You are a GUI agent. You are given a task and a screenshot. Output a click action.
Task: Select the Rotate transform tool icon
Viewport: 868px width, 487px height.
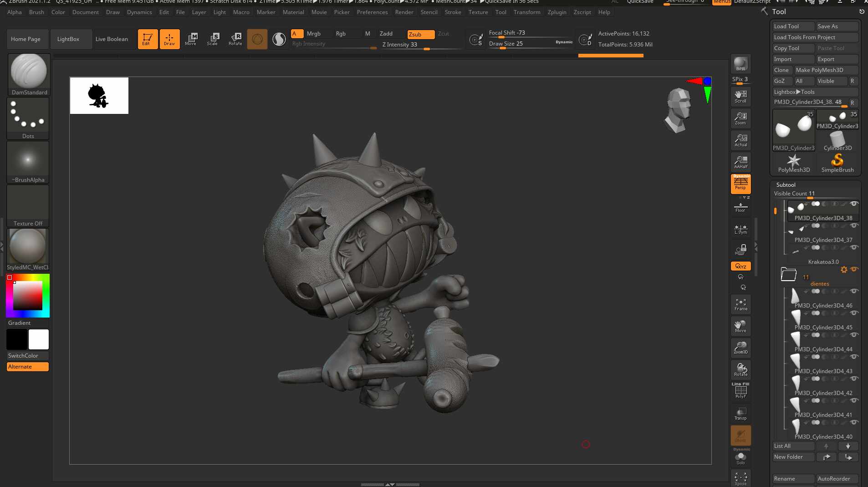tap(235, 39)
